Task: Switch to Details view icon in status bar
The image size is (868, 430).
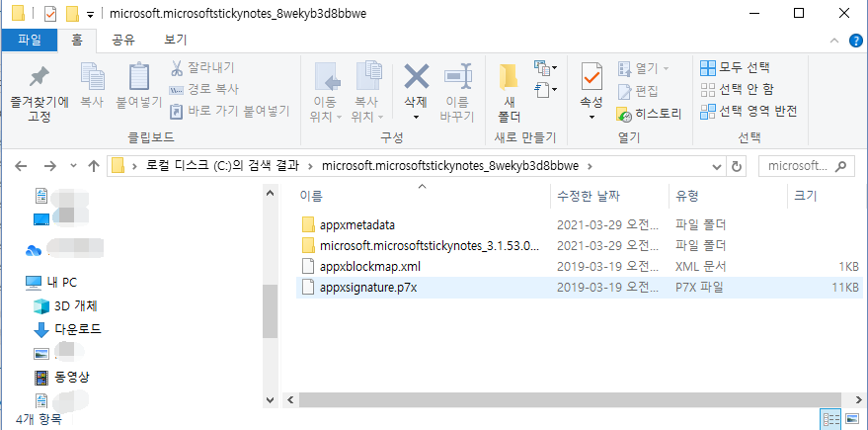Action: [x=832, y=419]
